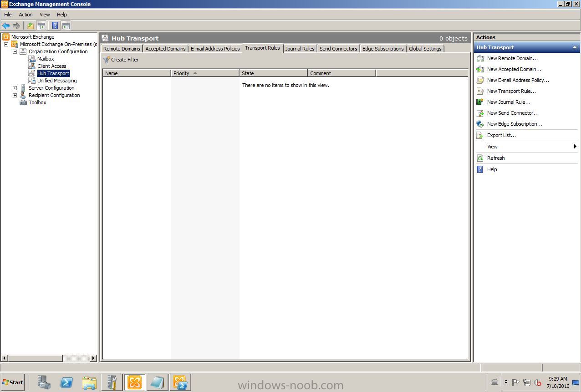This screenshot has width=581, height=392.
Task: Show hidden tray icons arrow
Action: pos(505,382)
